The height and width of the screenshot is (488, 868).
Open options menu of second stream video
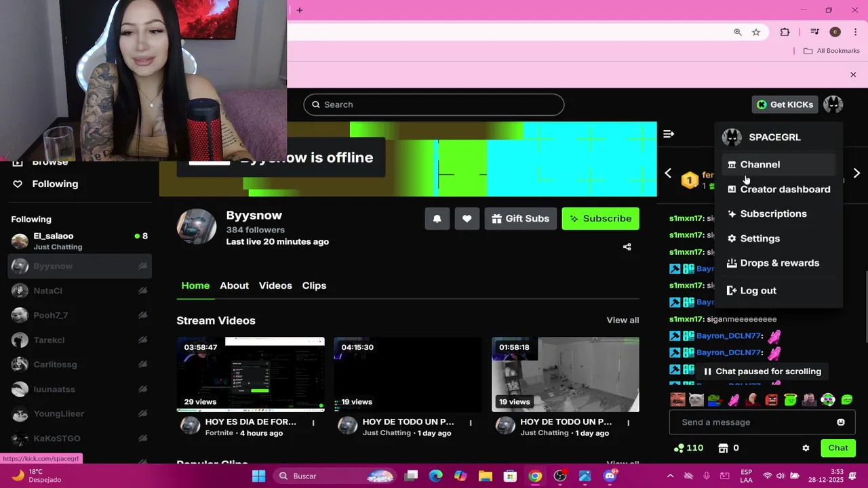[x=471, y=423]
